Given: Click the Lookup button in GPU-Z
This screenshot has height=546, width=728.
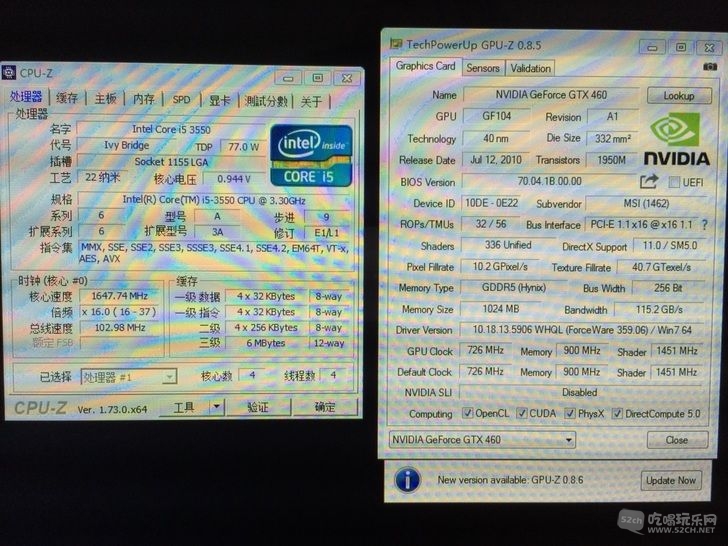Looking at the screenshot, I should click(x=679, y=96).
